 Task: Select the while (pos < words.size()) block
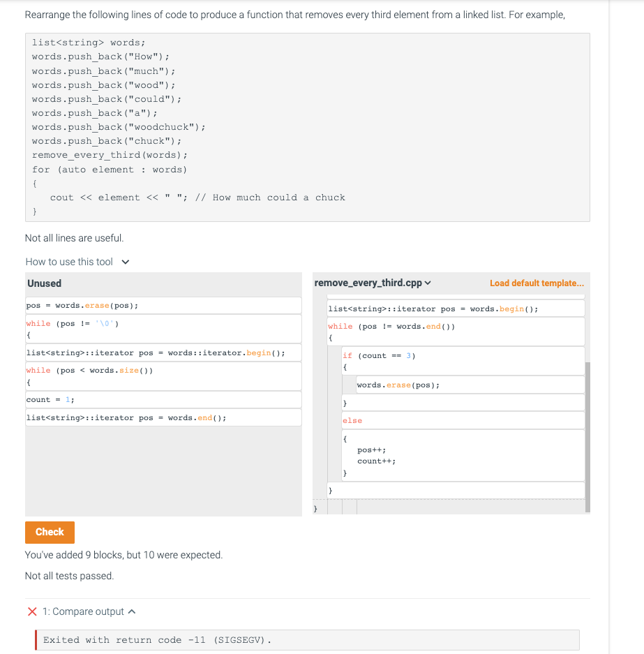(x=163, y=376)
